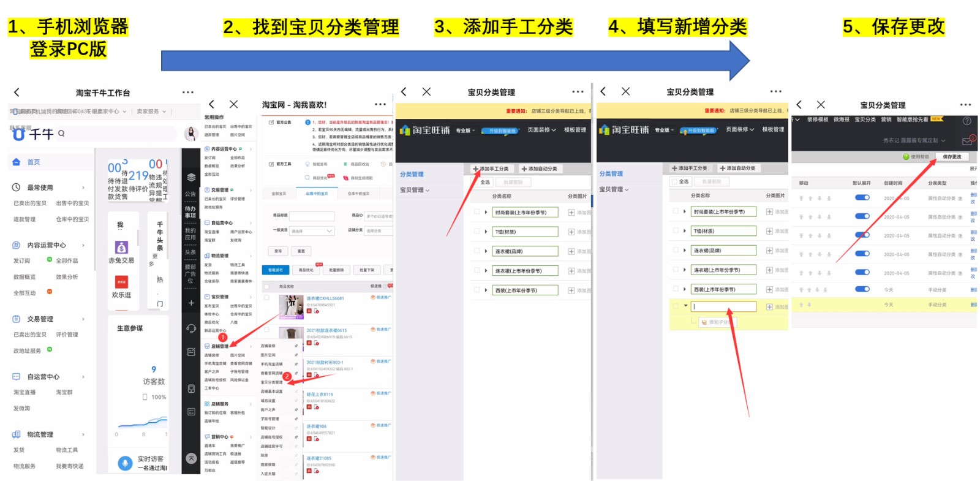The height and width of the screenshot is (481, 980).
Task: Switch to 仓库中的宝贝 tab in step 2
Action: (358, 194)
